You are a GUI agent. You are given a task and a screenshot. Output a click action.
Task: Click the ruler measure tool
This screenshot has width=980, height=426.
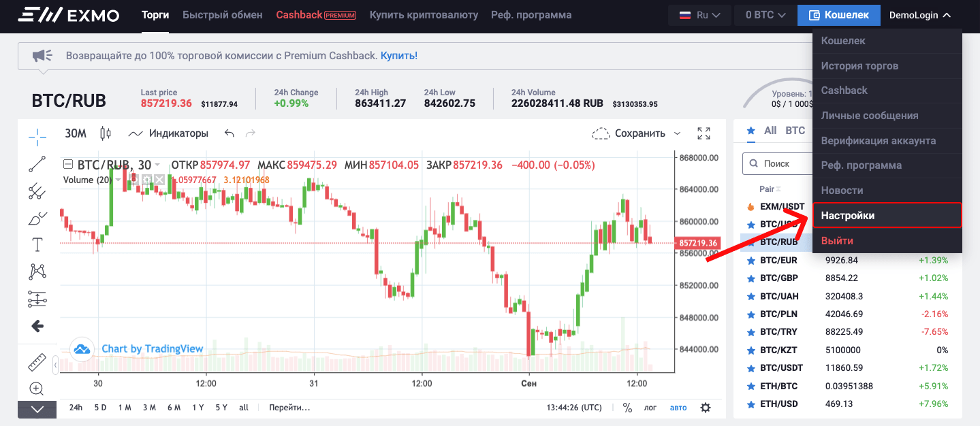tap(37, 363)
